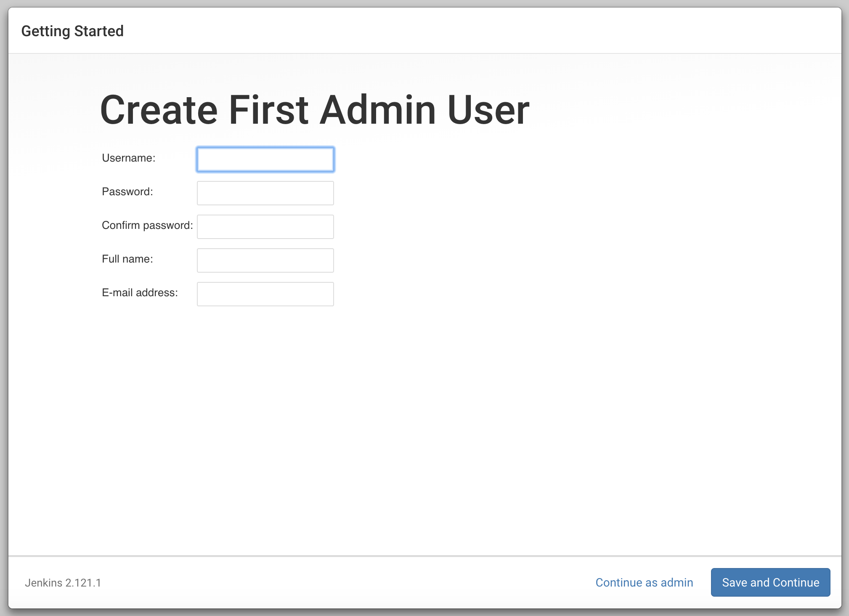Image resolution: width=849 pixels, height=616 pixels.
Task: Click the Getting Started header
Action: pos(73,31)
